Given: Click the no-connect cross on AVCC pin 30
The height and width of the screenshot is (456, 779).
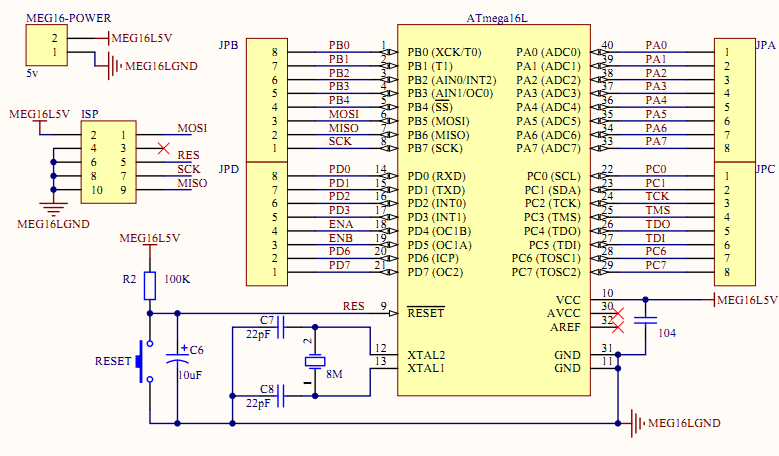Looking at the screenshot, I should coord(618,313).
